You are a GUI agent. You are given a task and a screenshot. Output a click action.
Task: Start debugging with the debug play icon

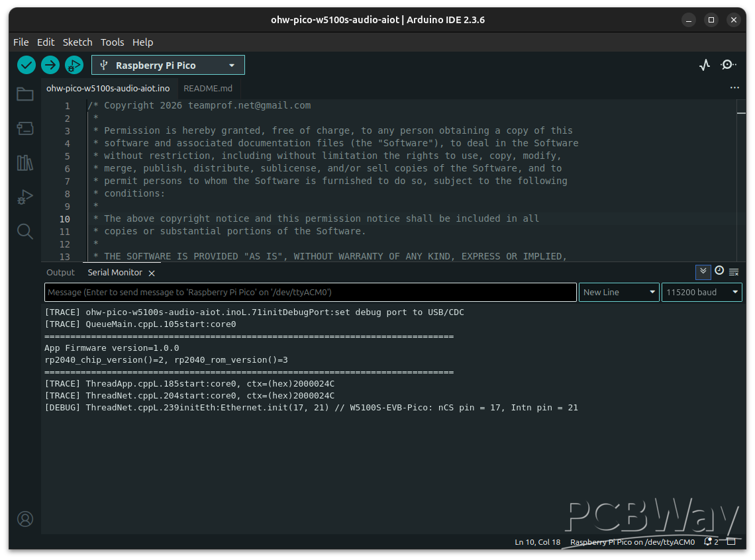click(x=74, y=65)
